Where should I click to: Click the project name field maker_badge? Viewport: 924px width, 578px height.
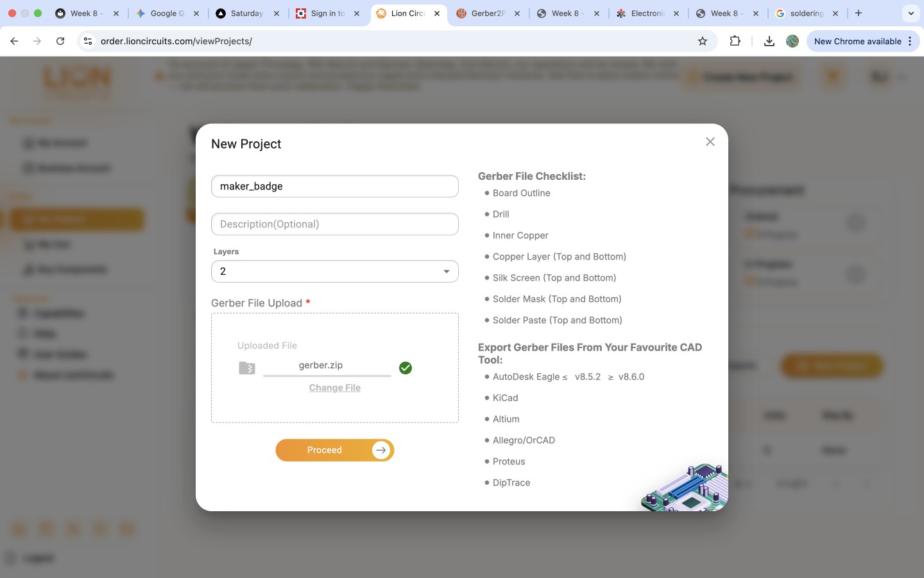[x=334, y=186]
